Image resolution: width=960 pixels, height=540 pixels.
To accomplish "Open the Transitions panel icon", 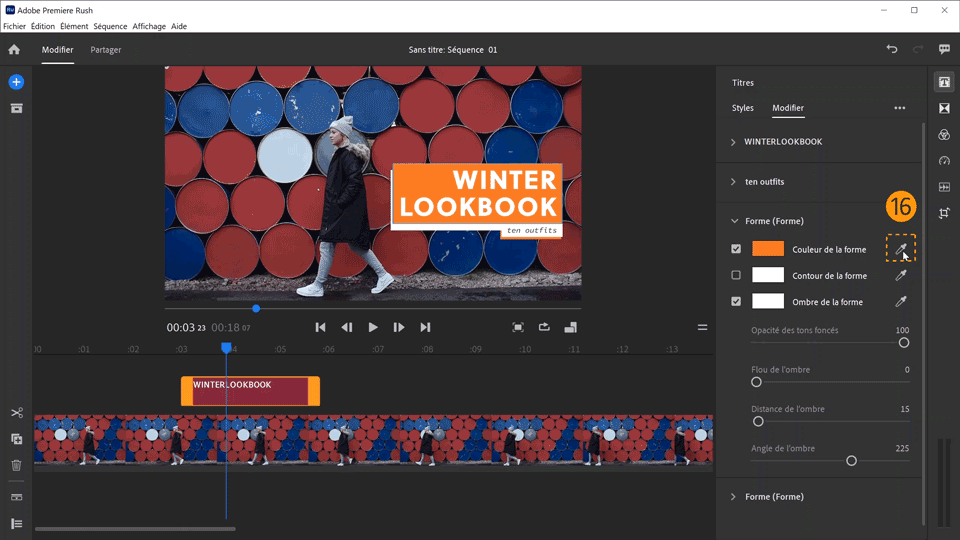I will pyautogui.click(x=944, y=108).
